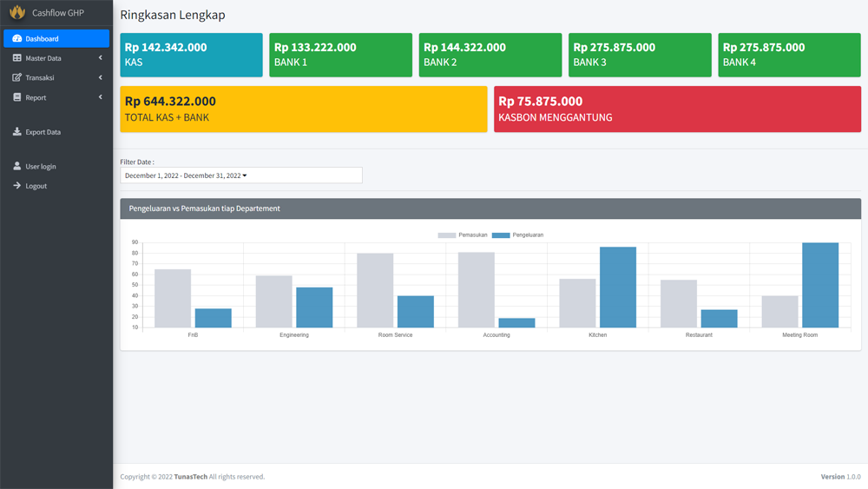Click the Logout arrow icon
Image resolution: width=868 pixels, height=489 pixels.
pyautogui.click(x=17, y=186)
